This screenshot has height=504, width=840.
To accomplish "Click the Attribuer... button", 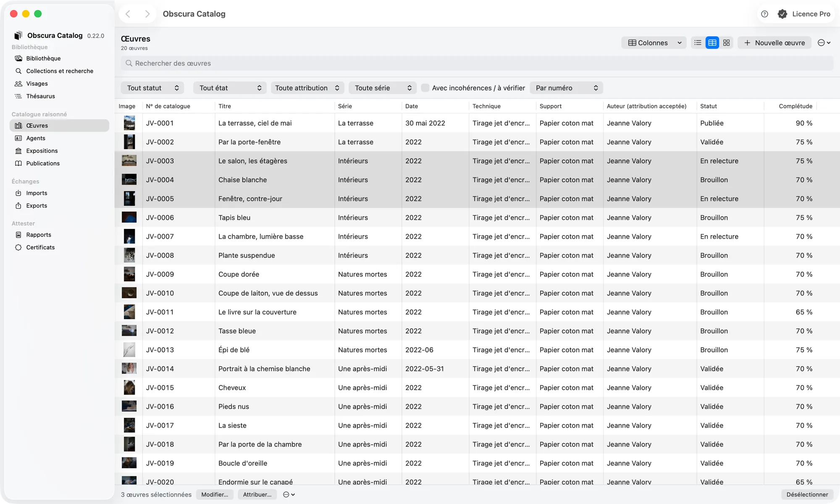I will click(x=257, y=495).
